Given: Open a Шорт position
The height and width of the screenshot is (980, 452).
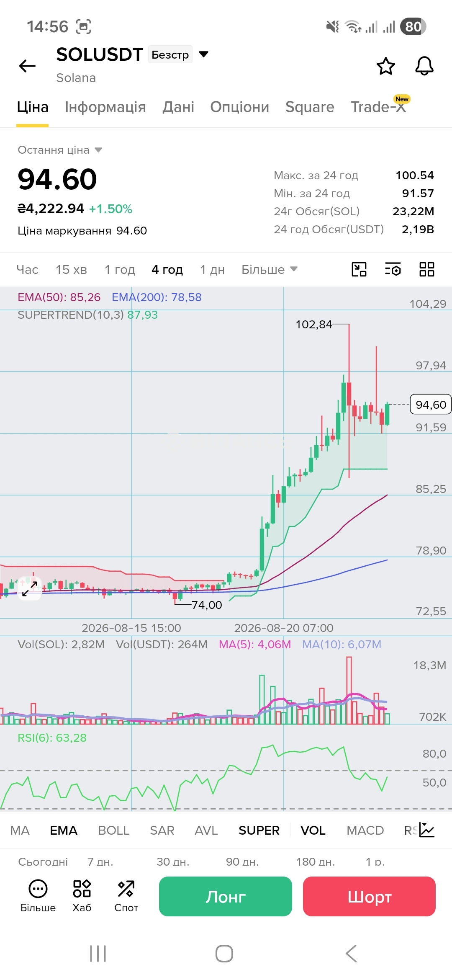Looking at the screenshot, I should 370,896.
